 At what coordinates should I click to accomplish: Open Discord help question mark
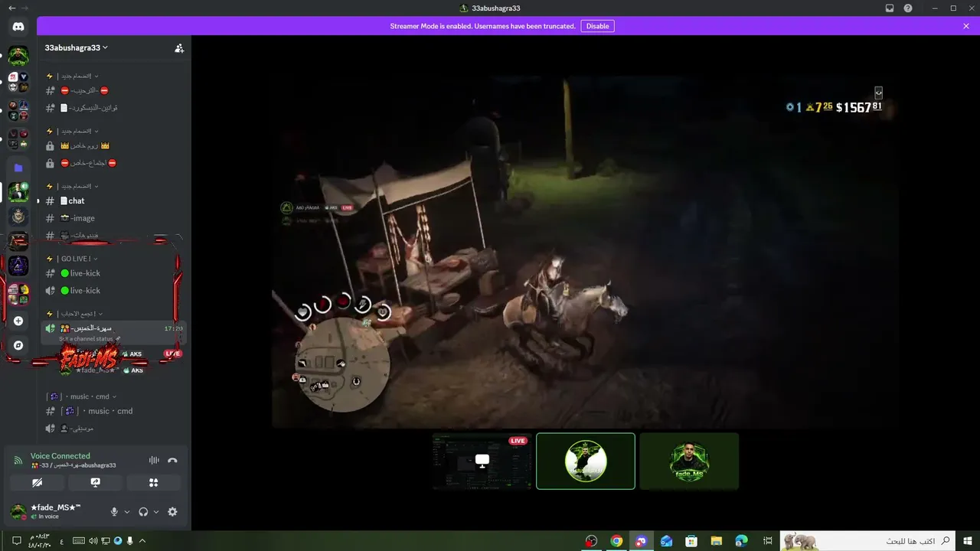(908, 8)
